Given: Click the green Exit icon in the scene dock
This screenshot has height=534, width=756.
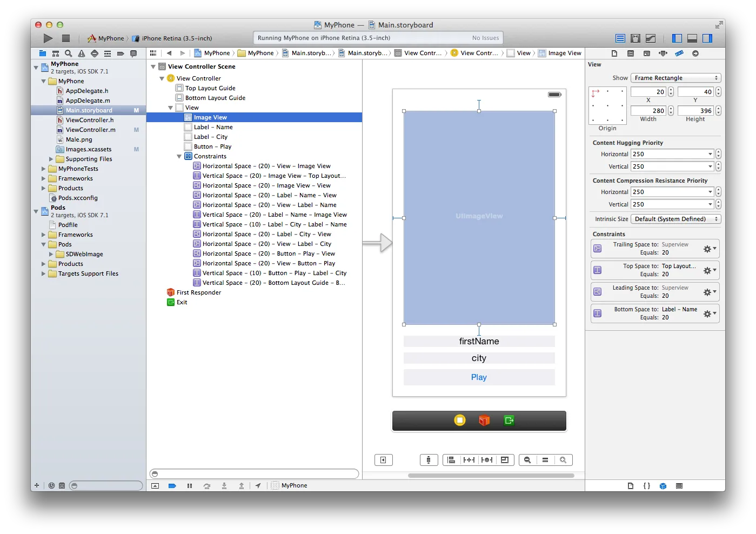Looking at the screenshot, I should (509, 420).
